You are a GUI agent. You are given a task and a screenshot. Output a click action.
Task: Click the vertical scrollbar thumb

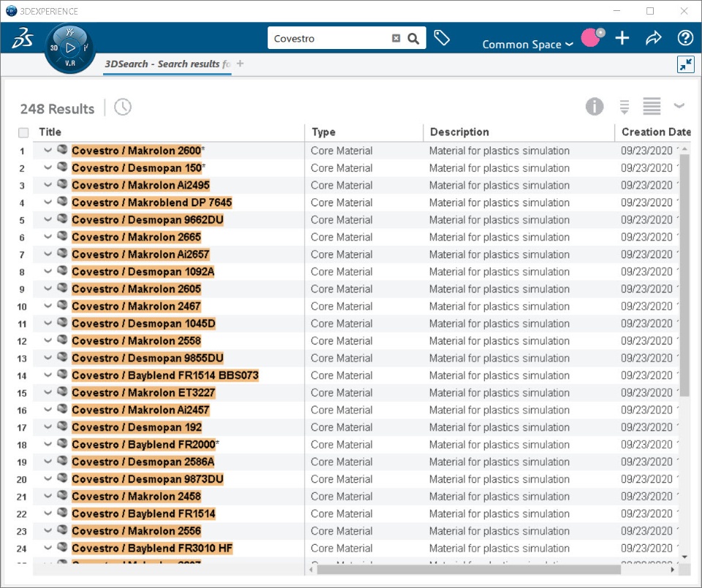684,275
